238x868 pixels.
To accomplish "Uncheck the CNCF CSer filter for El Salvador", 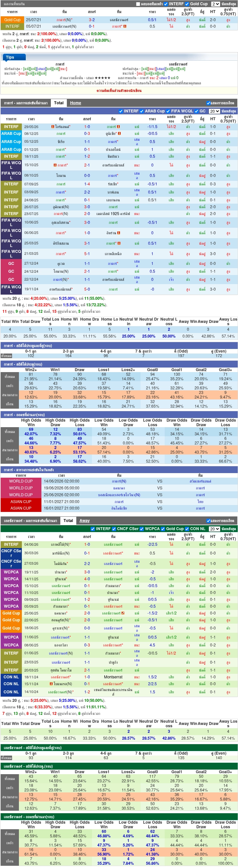I will pyautogui.click(x=114, y=529).
